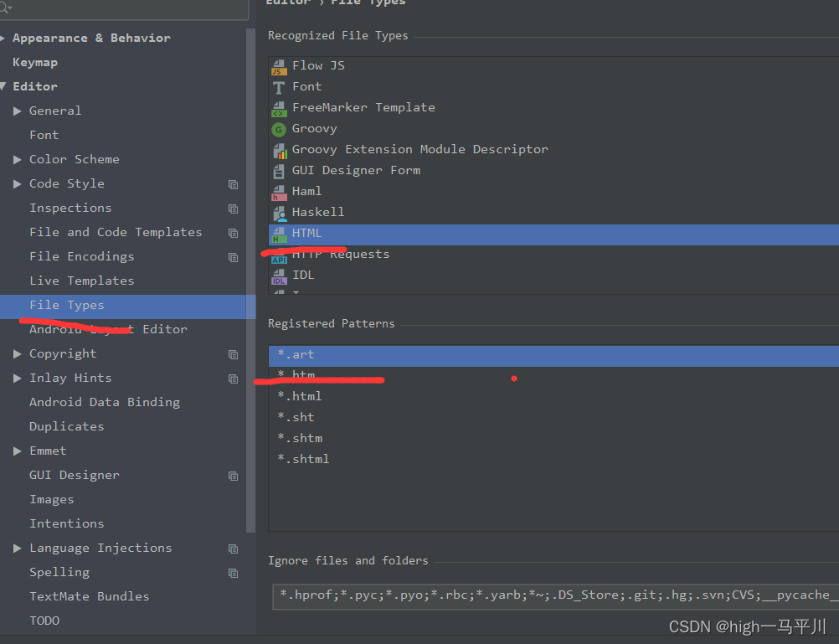839x644 pixels.
Task: Click the ignore files and folders field
Action: 555,596
